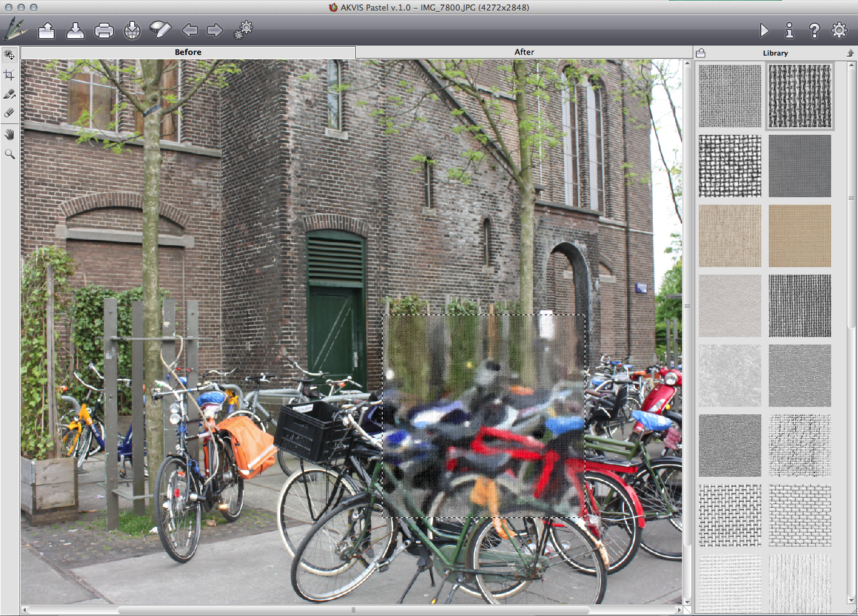
Task: Click the load-texture icon left of Library
Action: (x=701, y=53)
